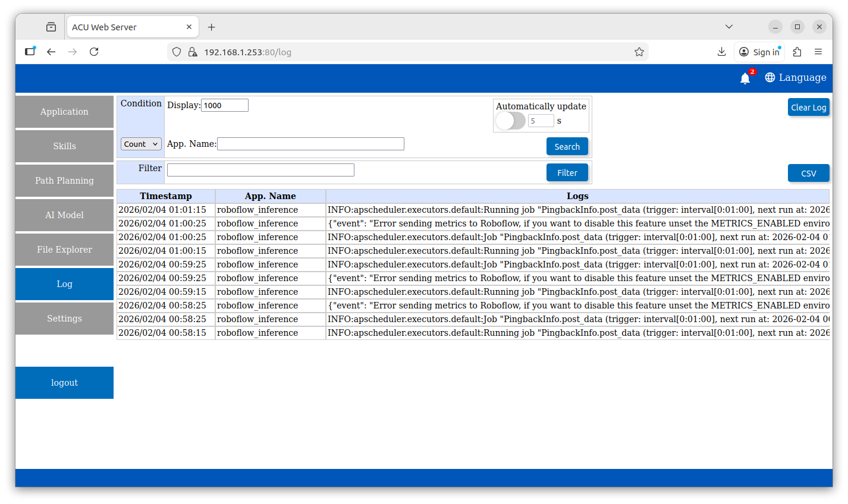Expand the list all tabs chevron

coord(729,27)
